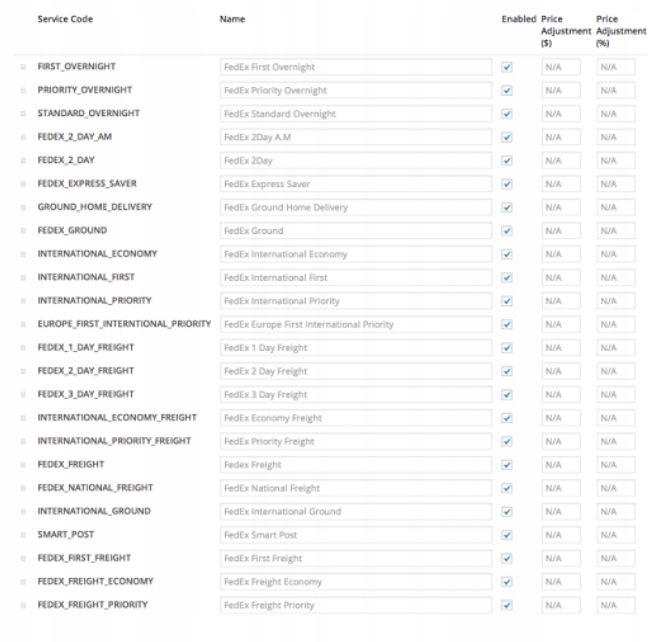Toggle Enabled checkbox for INTERNATIONAL_GROUND
The height and width of the screenshot is (642, 660).
click(x=507, y=511)
